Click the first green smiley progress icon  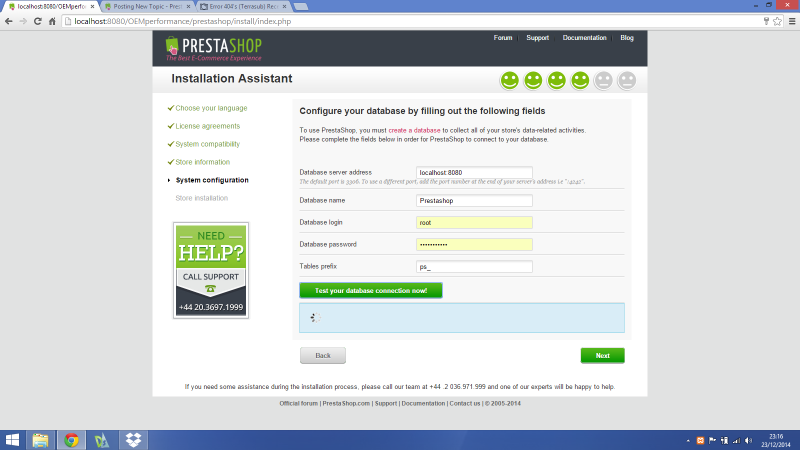pos(510,80)
